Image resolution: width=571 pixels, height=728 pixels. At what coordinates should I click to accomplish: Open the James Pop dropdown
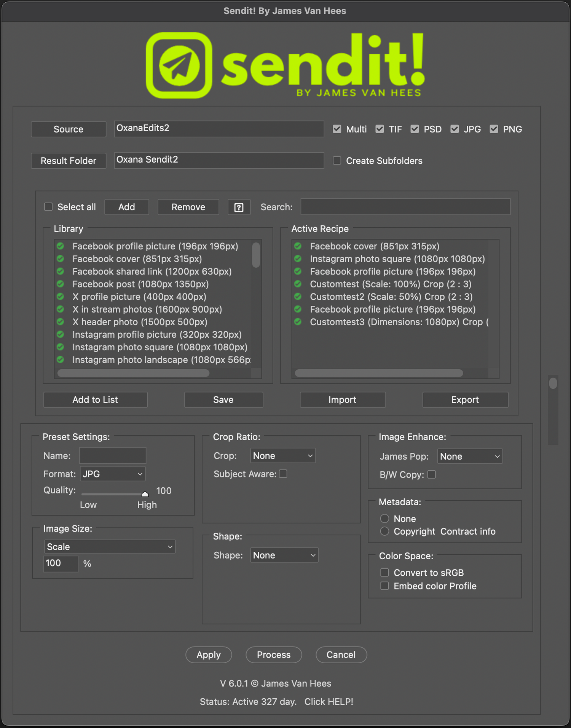point(469,457)
